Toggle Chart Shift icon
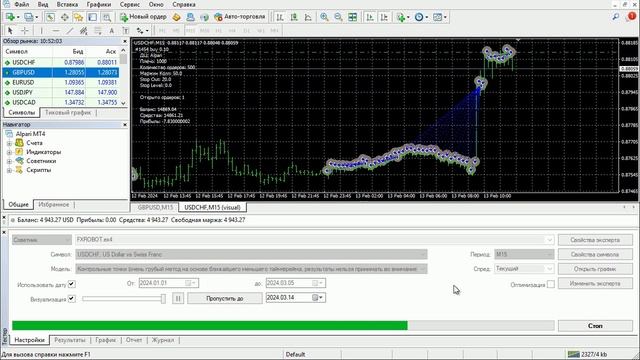Viewport: 640px width, 360px height. click(x=384, y=17)
